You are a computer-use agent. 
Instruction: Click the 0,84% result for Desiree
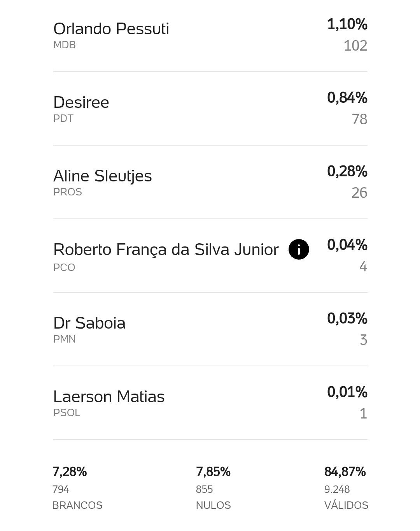[347, 98]
